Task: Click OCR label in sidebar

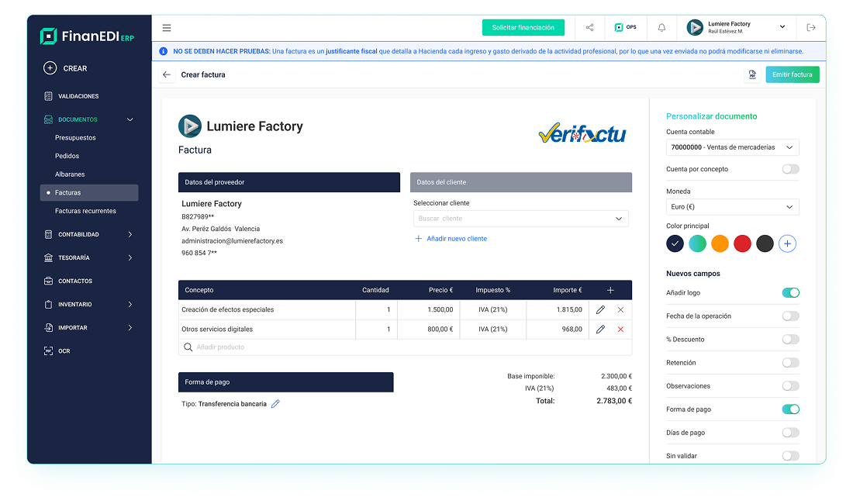Action: pyautogui.click(x=64, y=351)
